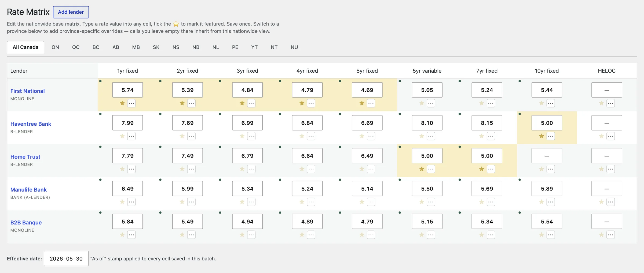Viewport: 644px width, 273px height.
Task: Open the Home Trust lender link
Action: point(25,157)
